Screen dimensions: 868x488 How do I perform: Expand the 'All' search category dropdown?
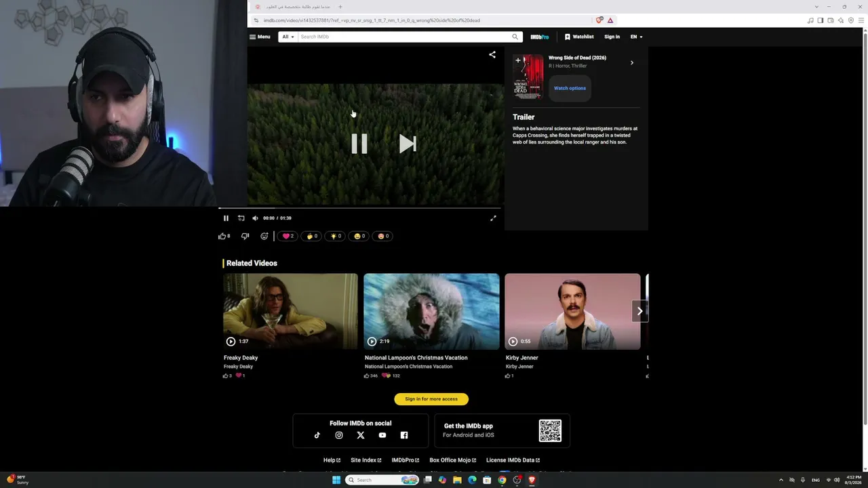pyautogui.click(x=288, y=37)
